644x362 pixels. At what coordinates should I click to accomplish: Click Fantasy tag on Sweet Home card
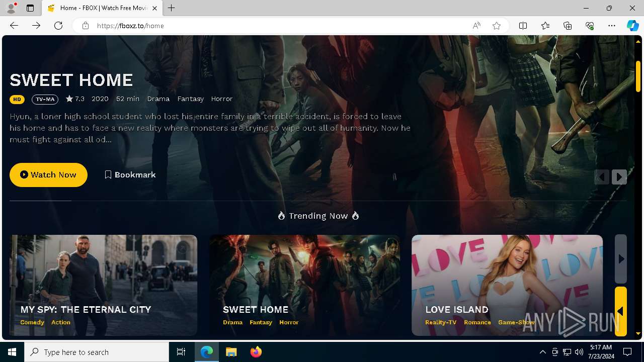click(x=261, y=322)
